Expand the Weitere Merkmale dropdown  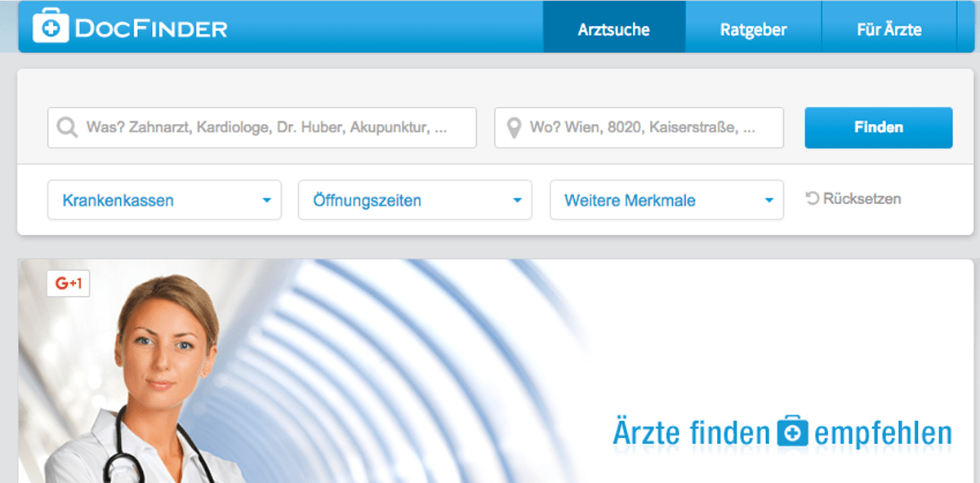coord(666,200)
